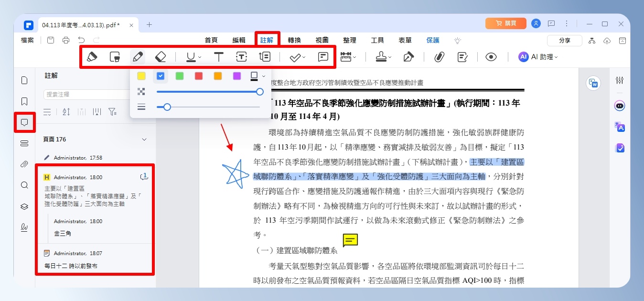Screen dimensions: 644x301
Task: Select the highlighter tool in annotation toolbar
Action: 92,57
